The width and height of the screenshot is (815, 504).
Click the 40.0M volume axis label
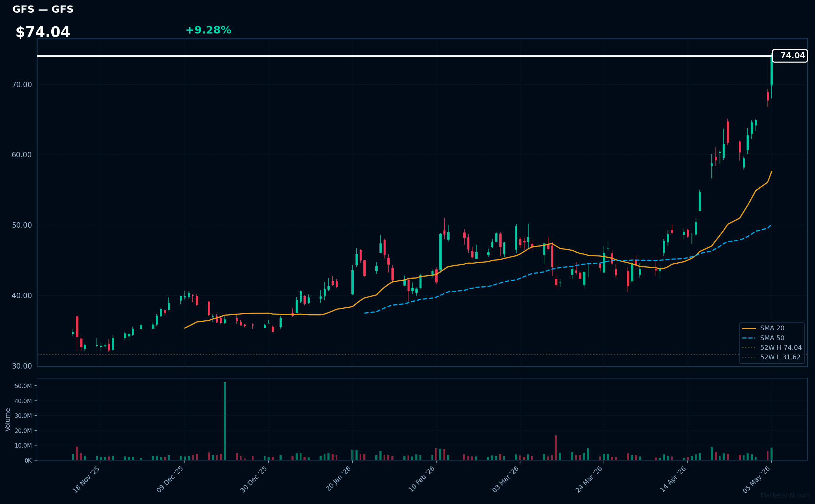pyautogui.click(x=23, y=401)
